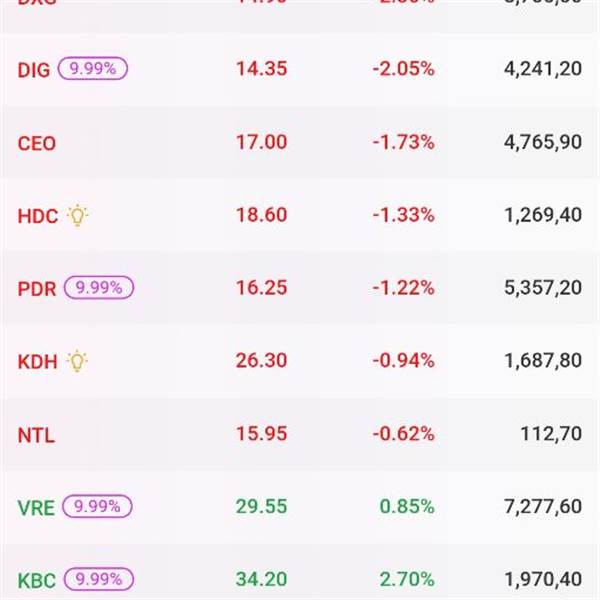Viewport: 600px width, 600px height.
Task: Click the VRE volume 7,277,60
Action: click(x=543, y=507)
